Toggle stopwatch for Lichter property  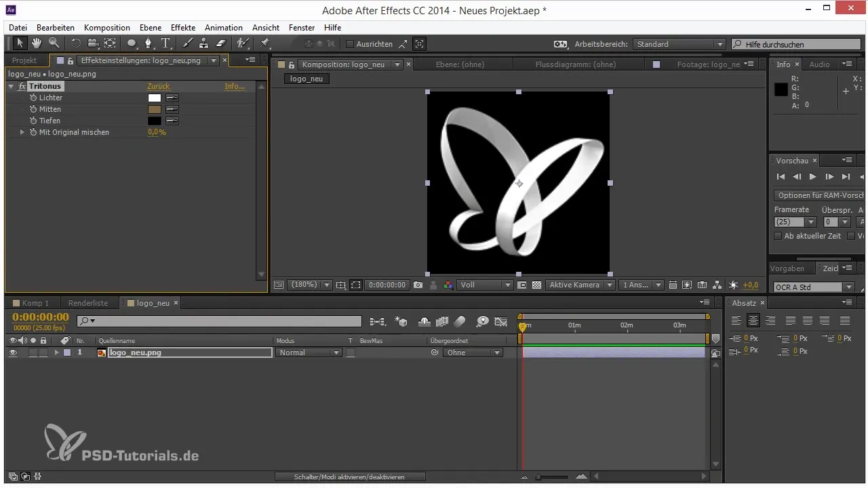pos(33,98)
